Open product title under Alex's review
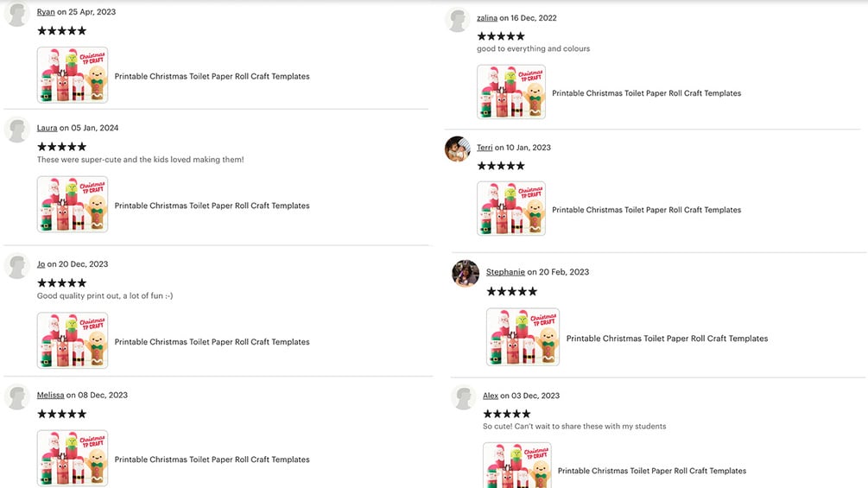 point(651,471)
